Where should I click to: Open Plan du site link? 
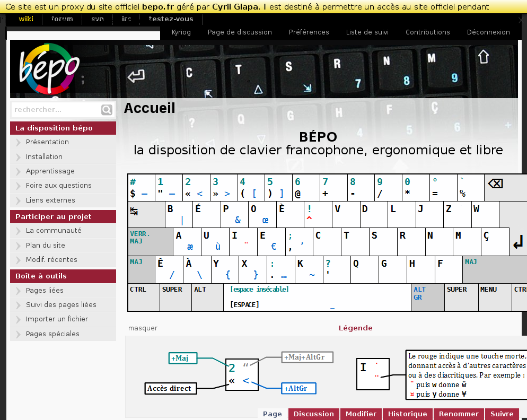[x=46, y=245]
